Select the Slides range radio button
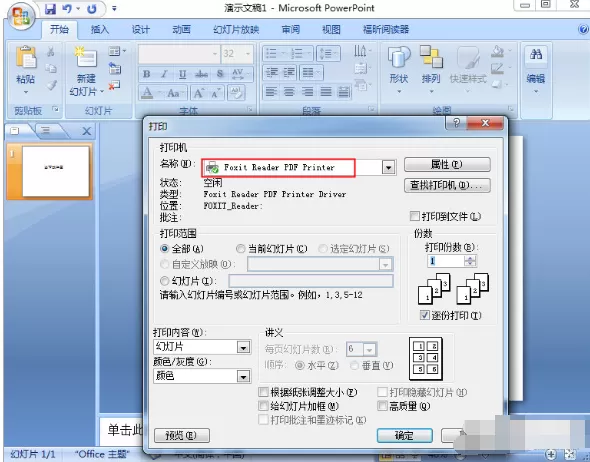Image resolution: width=590 pixels, height=462 pixels. tap(164, 281)
